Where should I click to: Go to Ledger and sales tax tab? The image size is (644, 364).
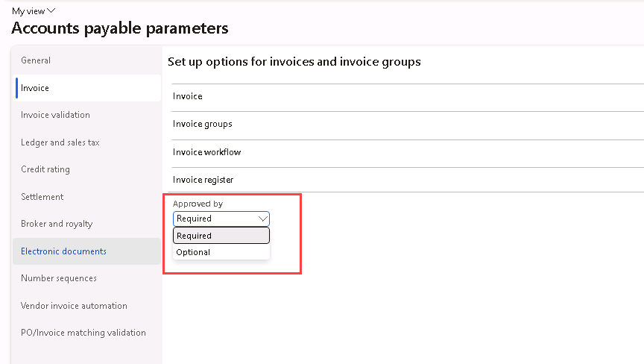click(60, 142)
